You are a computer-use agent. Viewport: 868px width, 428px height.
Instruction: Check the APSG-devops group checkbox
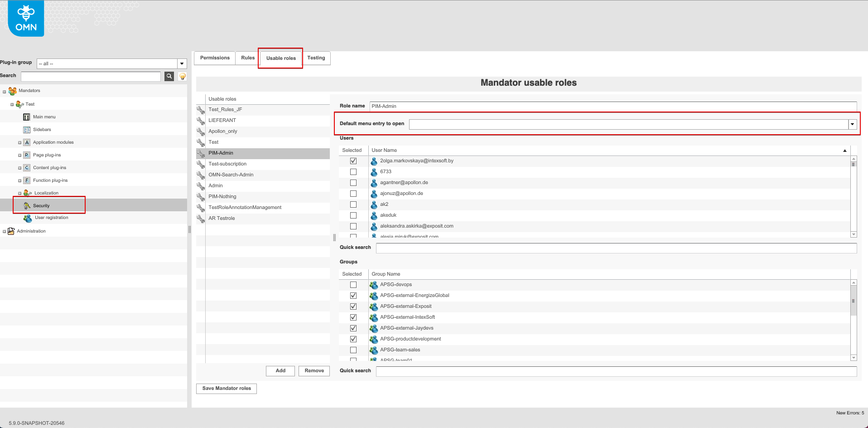[x=353, y=285]
